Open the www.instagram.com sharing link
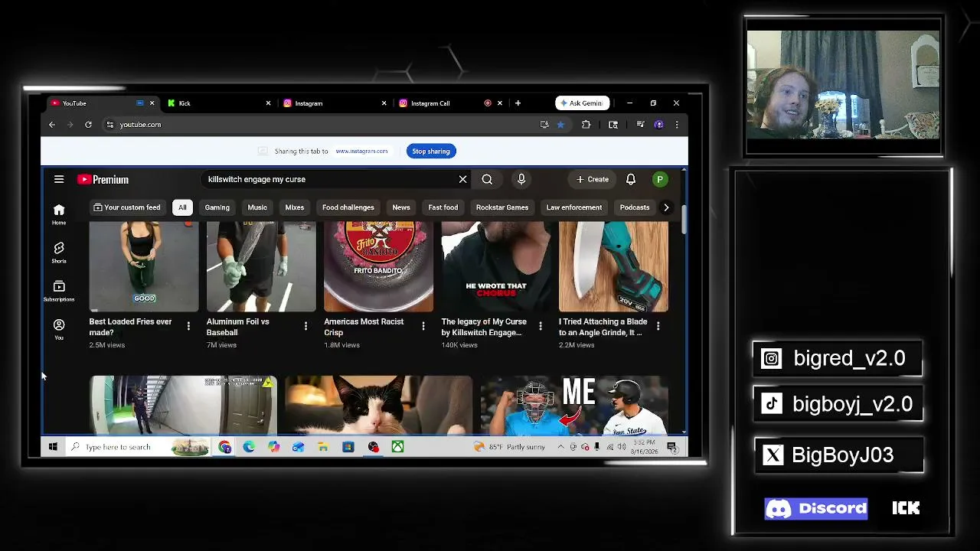Screen dimensions: 980x551 tap(361, 151)
